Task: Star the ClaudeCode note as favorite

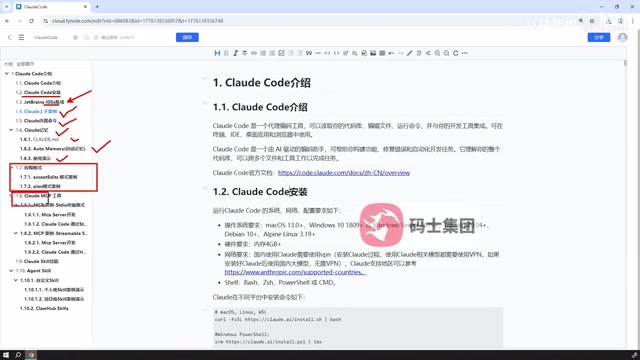Action: pyautogui.click(x=75, y=38)
